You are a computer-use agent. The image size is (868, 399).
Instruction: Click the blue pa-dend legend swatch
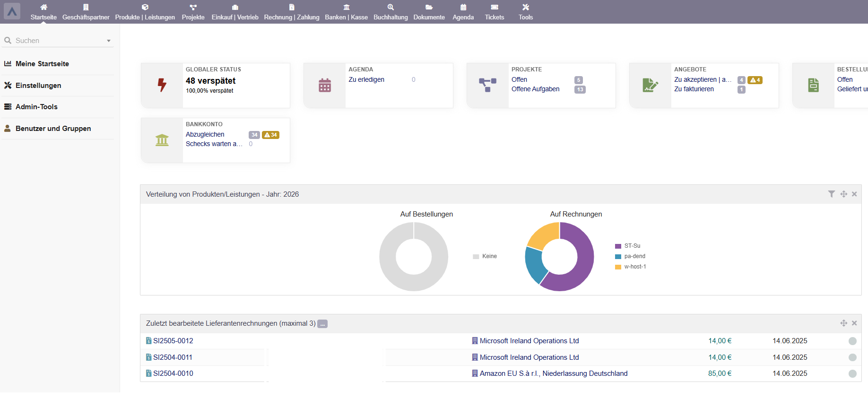[x=618, y=257]
